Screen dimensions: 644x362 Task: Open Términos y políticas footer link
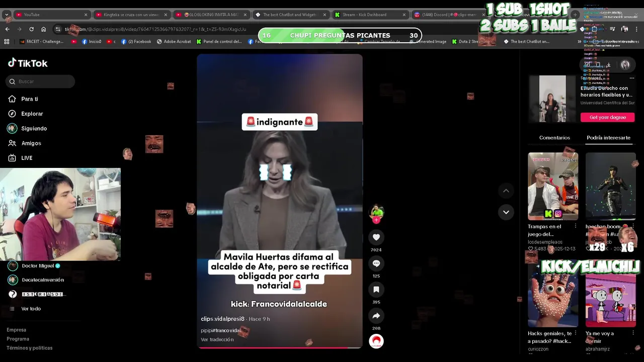tap(29, 348)
